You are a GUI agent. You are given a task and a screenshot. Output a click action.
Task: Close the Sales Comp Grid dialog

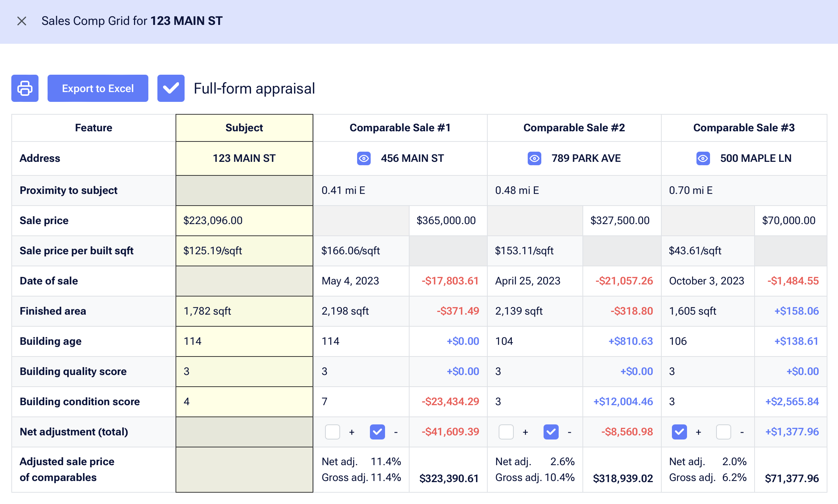(x=22, y=21)
